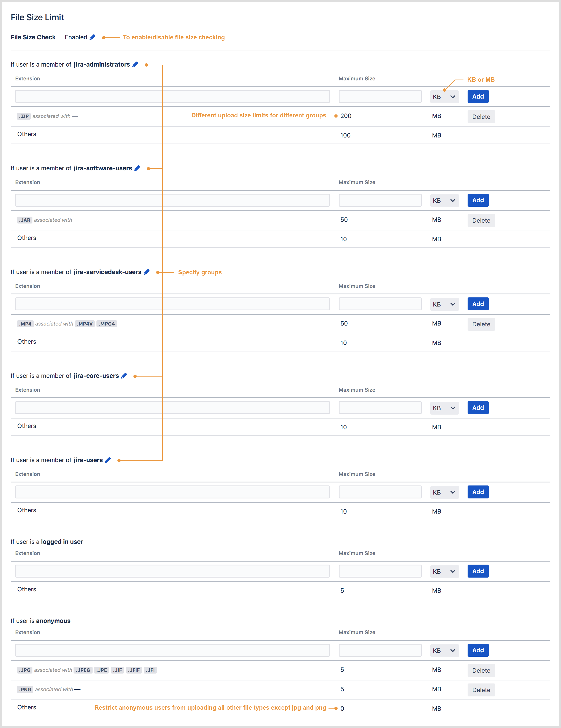Open KB unit dropdown for jira-administrators
The image size is (561, 728).
[x=444, y=97]
